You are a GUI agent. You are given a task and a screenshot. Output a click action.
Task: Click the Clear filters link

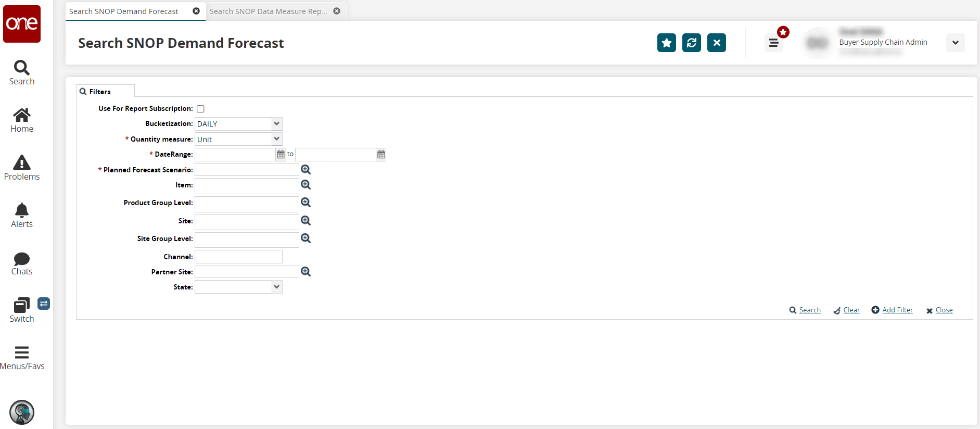pos(851,310)
